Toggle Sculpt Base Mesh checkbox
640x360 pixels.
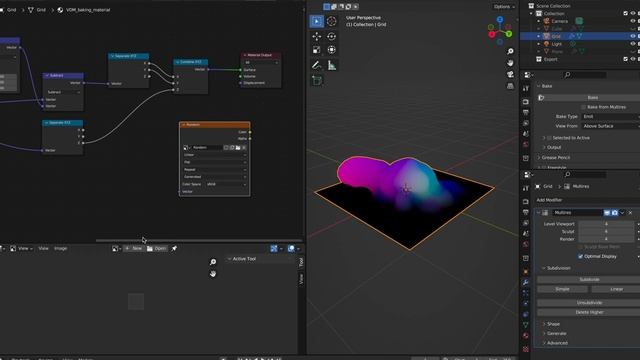pyautogui.click(x=580, y=247)
